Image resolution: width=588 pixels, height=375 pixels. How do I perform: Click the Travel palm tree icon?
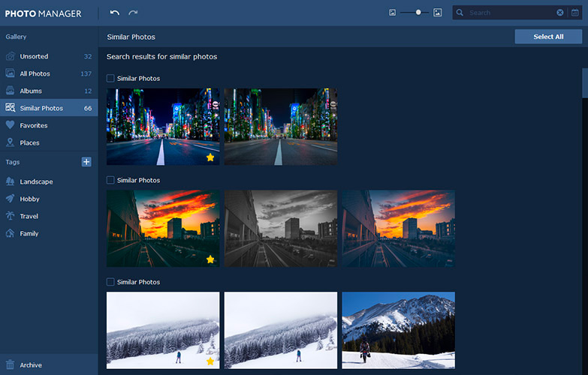[10, 216]
